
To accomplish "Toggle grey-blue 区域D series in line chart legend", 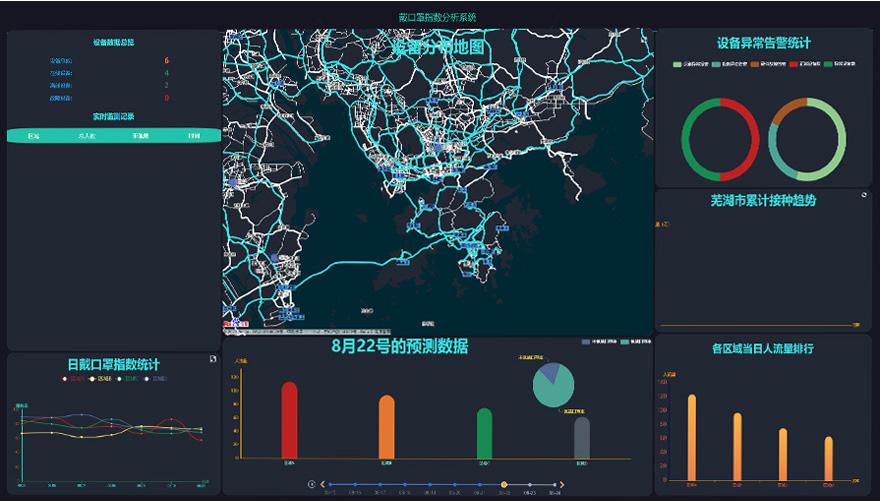I will [x=150, y=379].
